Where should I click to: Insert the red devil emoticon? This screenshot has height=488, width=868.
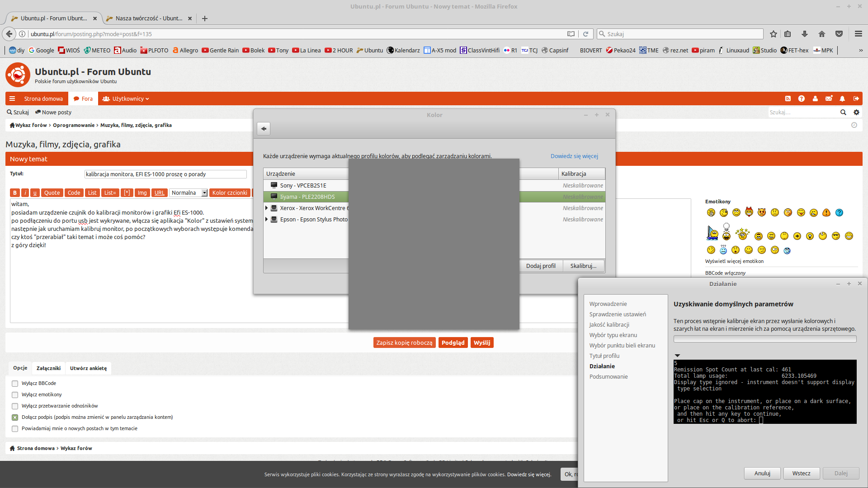[749, 211]
